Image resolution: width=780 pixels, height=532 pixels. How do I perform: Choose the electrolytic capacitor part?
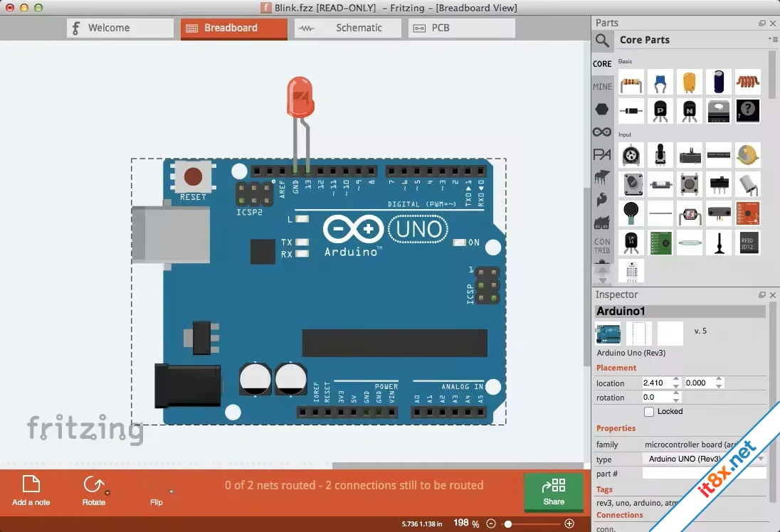[x=718, y=82]
